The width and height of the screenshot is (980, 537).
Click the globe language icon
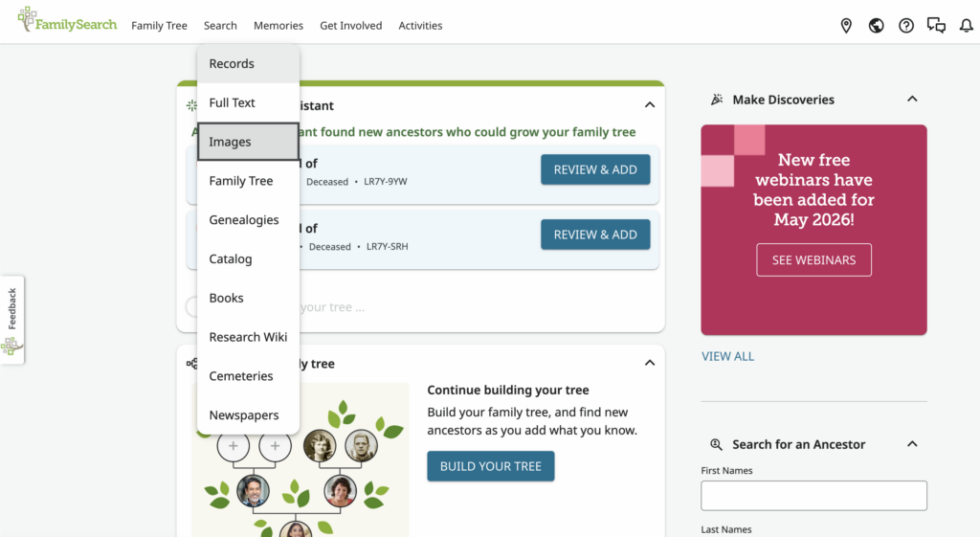tap(876, 26)
